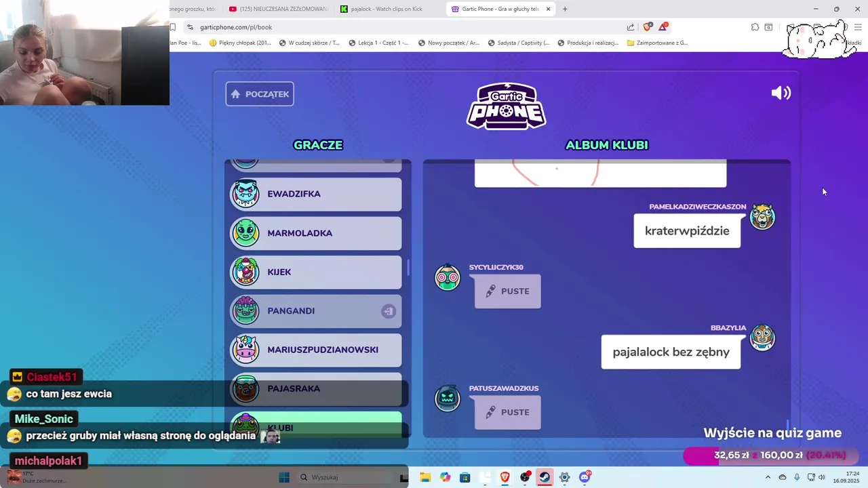The image size is (868, 488).
Task: Select player MARIUSZPUDZIANOWSKI in the list
Action: [316, 350]
